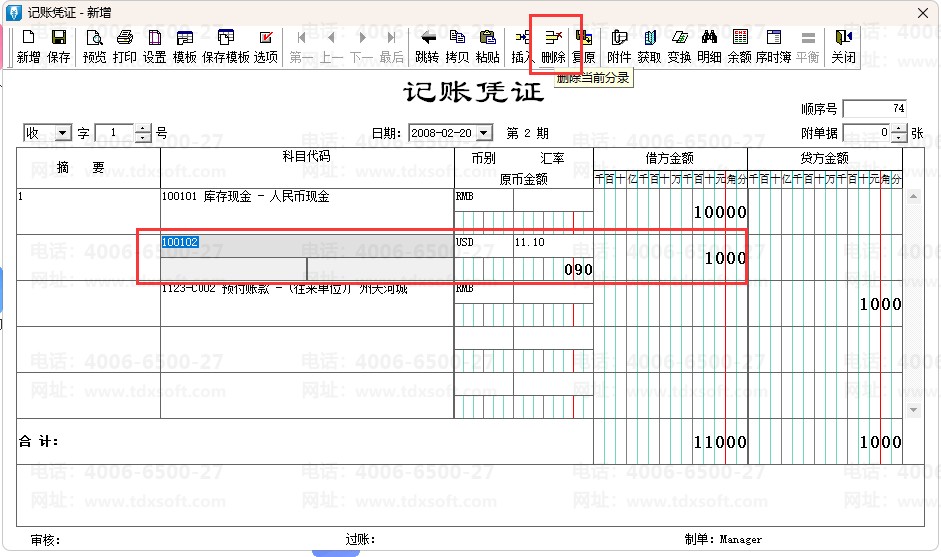Click the 打印 printer icon
Image resolution: width=941 pixels, height=557 pixels.
tap(124, 46)
